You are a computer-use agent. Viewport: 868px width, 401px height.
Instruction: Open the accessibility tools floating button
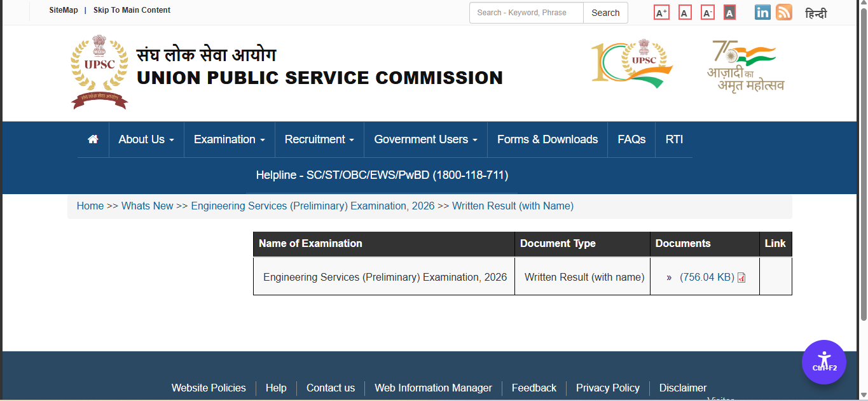point(823,362)
